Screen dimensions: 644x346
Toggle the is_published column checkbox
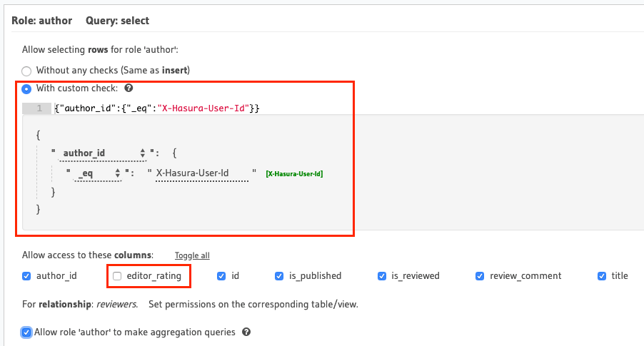pyautogui.click(x=279, y=276)
